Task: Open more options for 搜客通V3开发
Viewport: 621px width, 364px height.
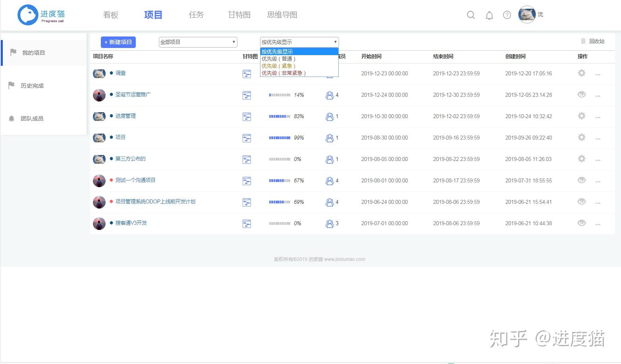Action: (598, 224)
